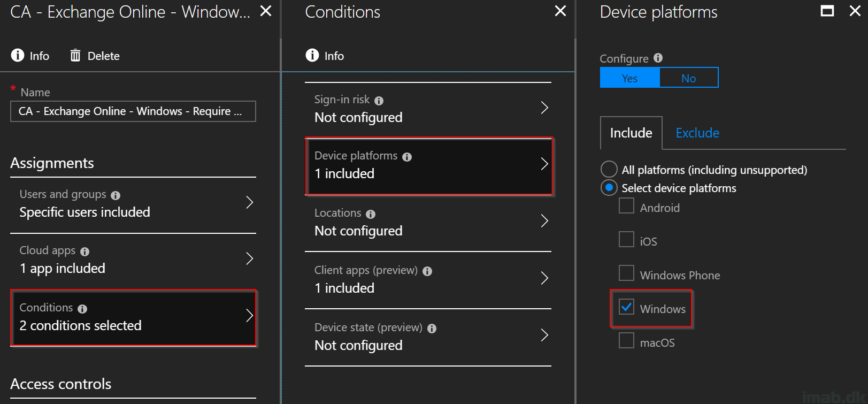The width and height of the screenshot is (868, 404).
Task: Click the Info icon in Conditions blade
Action: [312, 55]
